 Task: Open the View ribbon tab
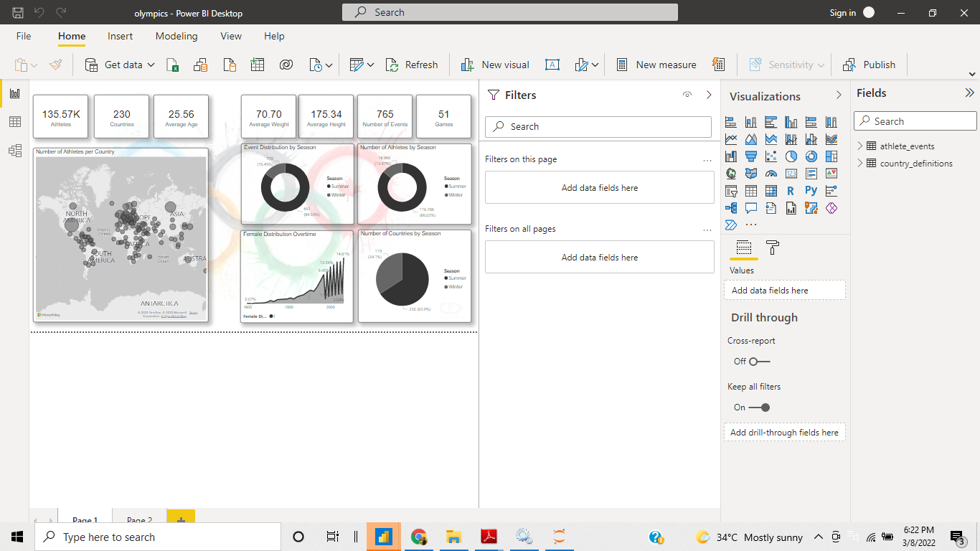click(231, 36)
